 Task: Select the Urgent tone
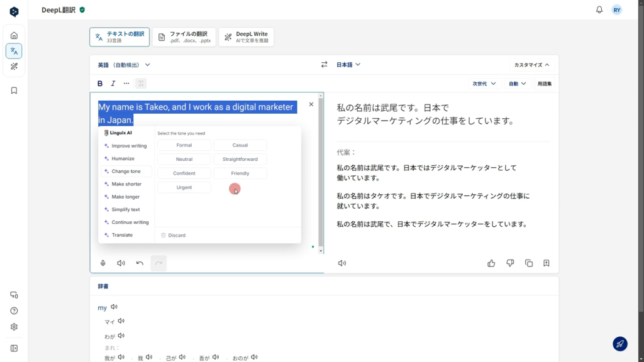[184, 187]
